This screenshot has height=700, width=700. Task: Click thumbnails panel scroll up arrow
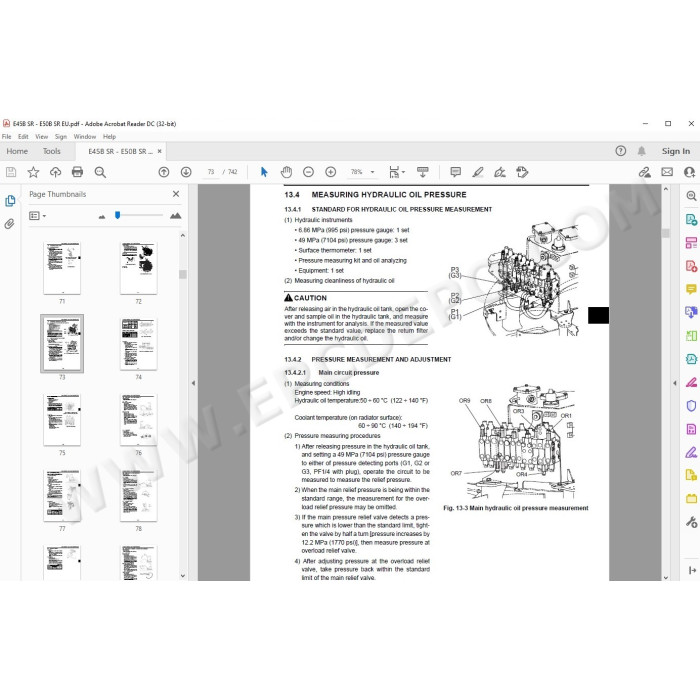(183, 235)
